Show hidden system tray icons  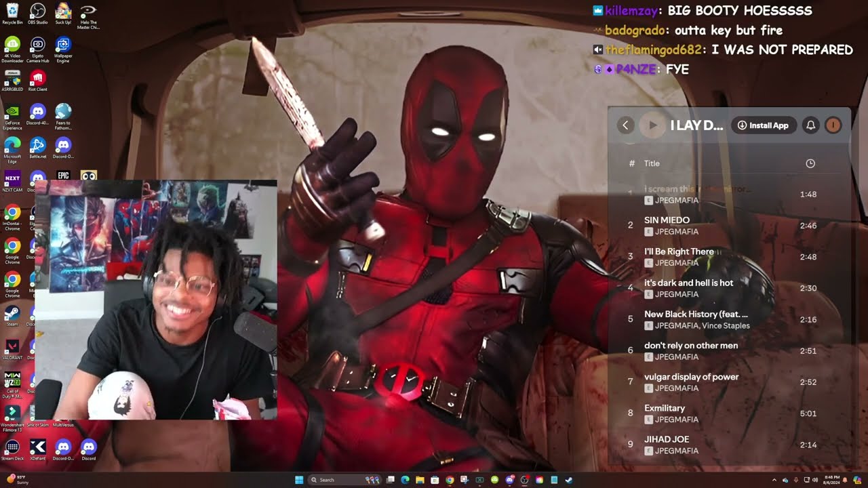[774, 480]
